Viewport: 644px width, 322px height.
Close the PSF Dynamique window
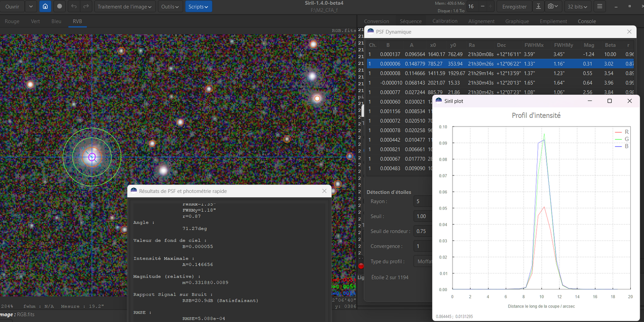[x=629, y=32]
